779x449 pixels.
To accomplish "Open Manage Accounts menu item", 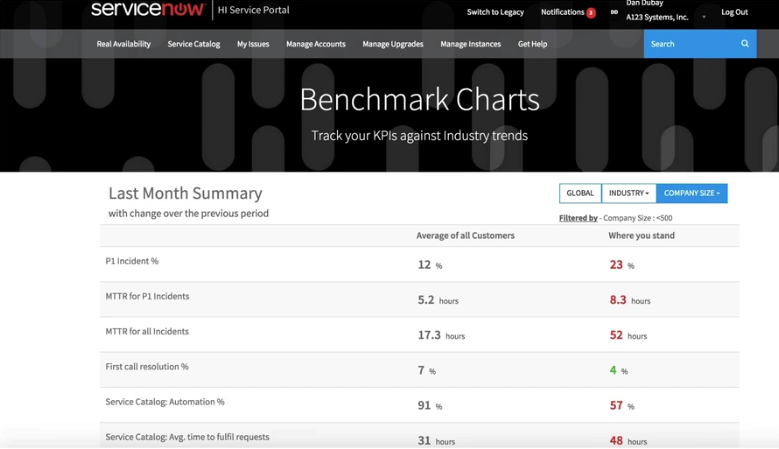I will tap(315, 44).
